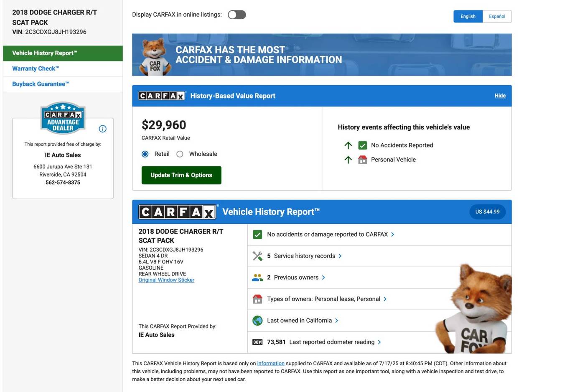Click the CARFAX logo in Value Report header
Viewport: 585px width, 392px height.
point(162,96)
